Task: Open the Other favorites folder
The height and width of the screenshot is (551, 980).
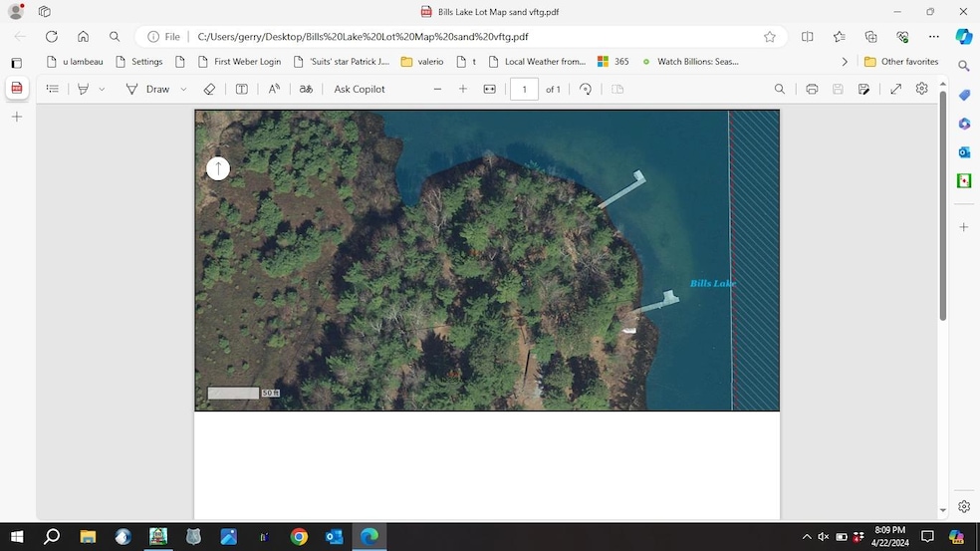Action: [901, 62]
